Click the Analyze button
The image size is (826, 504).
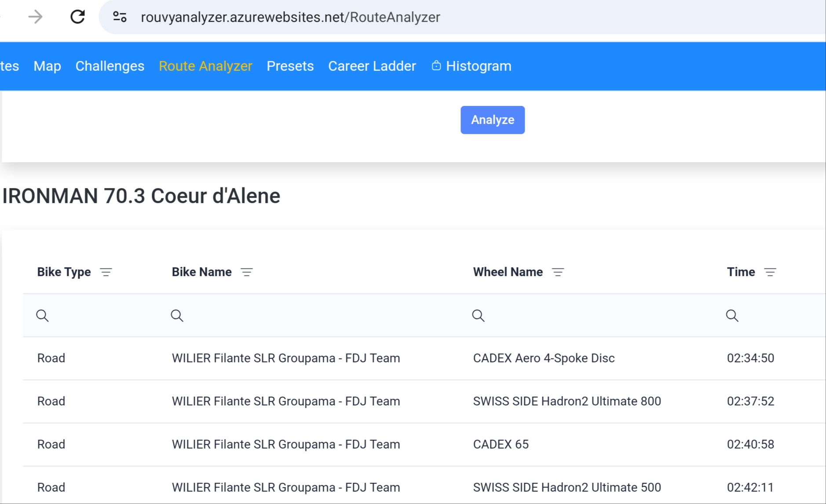[493, 120]
